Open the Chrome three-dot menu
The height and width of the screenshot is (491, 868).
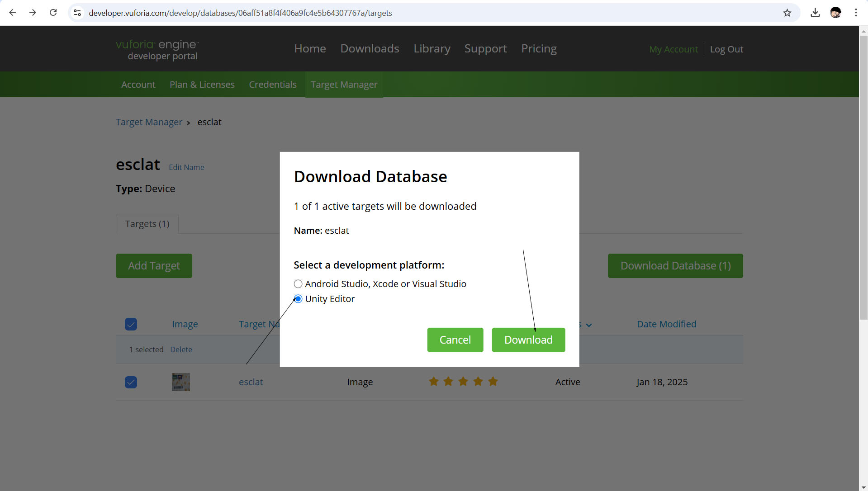click(856, 13)
